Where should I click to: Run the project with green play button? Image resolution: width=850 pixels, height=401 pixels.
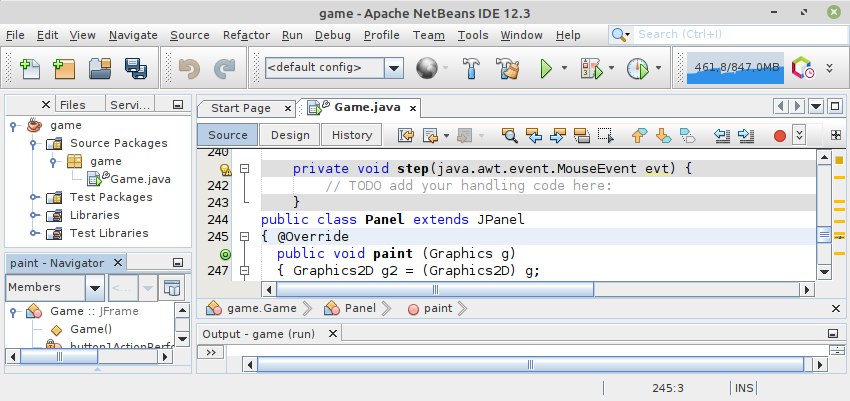pyautogui.click(x=546, y=69)
